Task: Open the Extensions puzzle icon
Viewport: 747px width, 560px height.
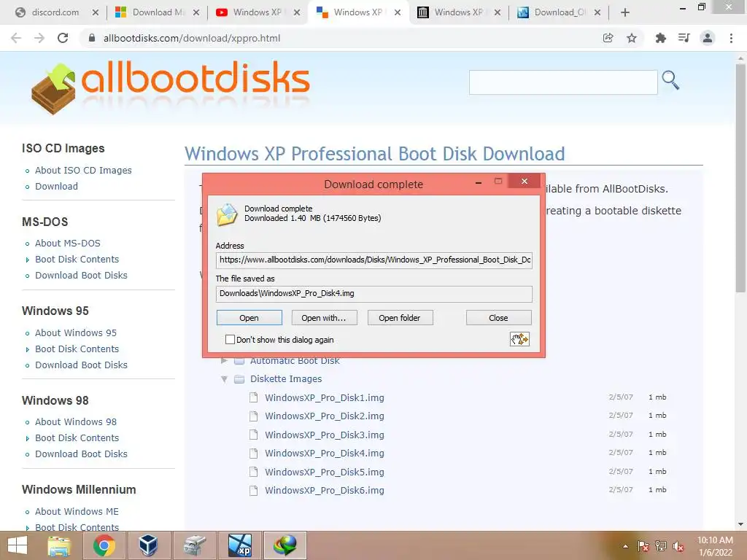Action: pos(660,38)
